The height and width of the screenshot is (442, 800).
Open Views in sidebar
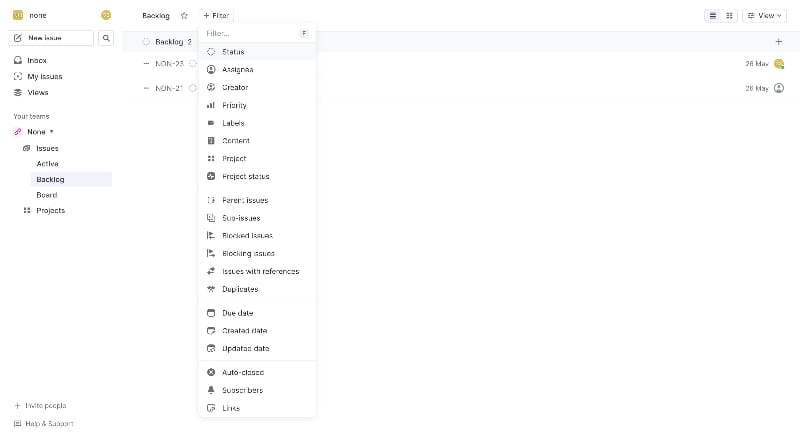[38, 92]
